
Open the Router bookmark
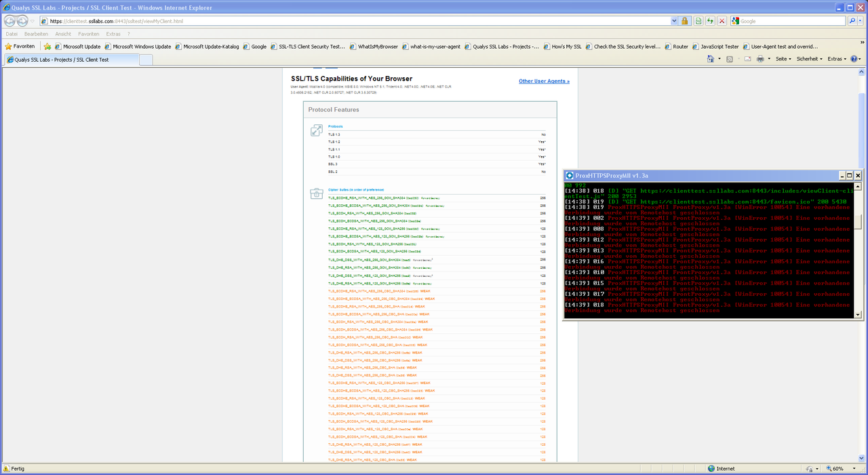(x=677, y=47)
